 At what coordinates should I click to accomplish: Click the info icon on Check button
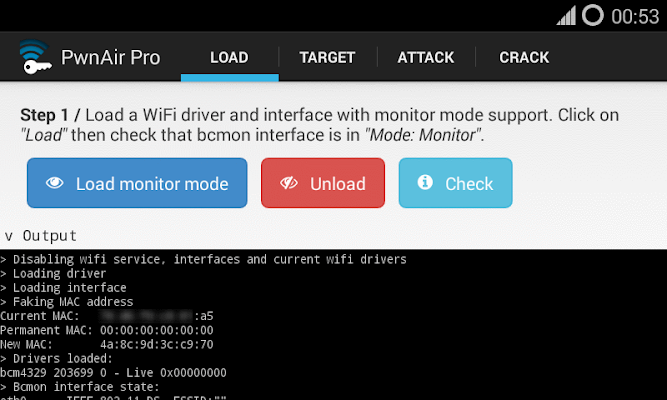point(425,182)
